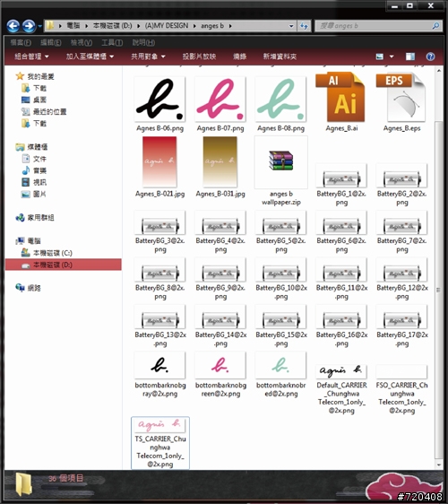The width and height of the screenshot is (448, 504).
Task: Open the recent pages dropdown next to Forward
Action: tap(39, 26)
